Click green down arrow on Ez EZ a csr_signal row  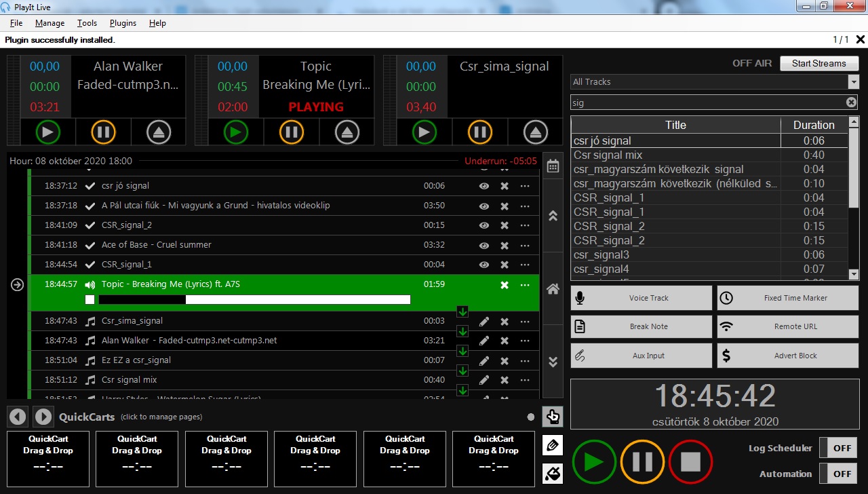[x=462, y=351]
